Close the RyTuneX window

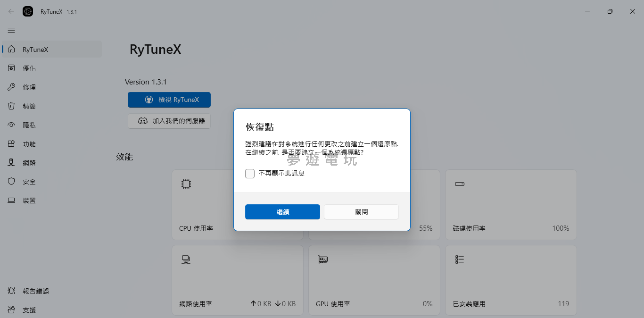[633, 11]
